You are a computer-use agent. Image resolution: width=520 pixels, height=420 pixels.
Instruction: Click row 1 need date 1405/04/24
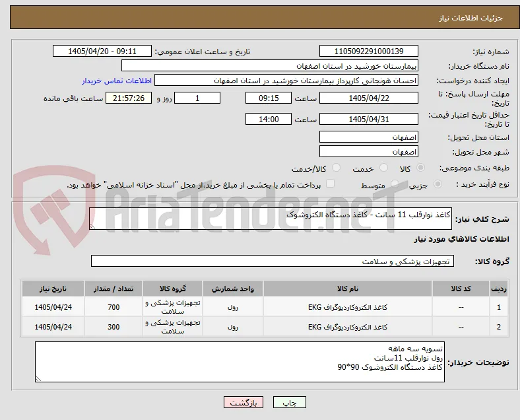pyautogui.click(x=53, y=307)
